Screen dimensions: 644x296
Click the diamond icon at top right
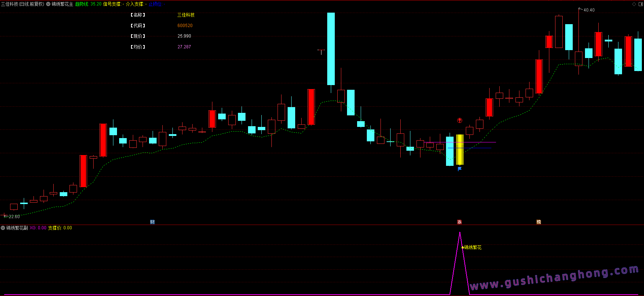coord(634,4)
